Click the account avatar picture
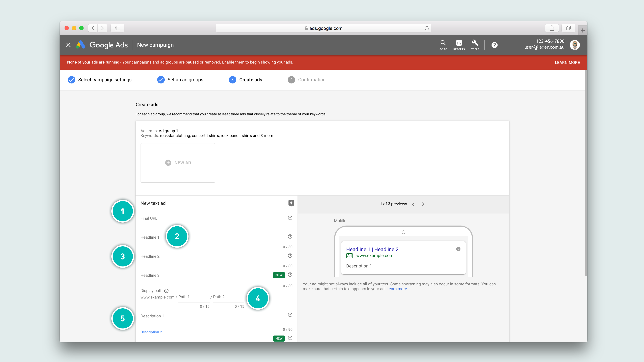The height and width of the screenshot is (362, 644). (575, 45)
